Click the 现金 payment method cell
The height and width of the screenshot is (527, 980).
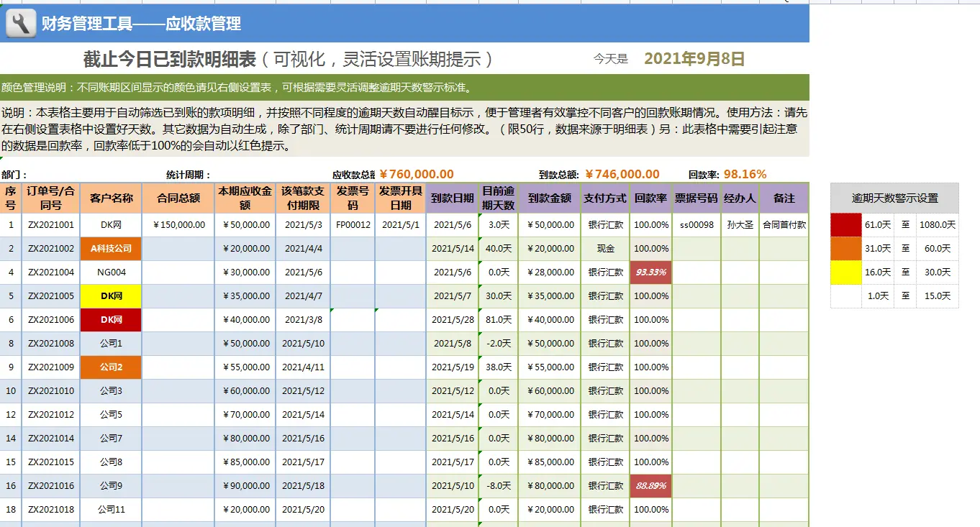tap(605, 248)
